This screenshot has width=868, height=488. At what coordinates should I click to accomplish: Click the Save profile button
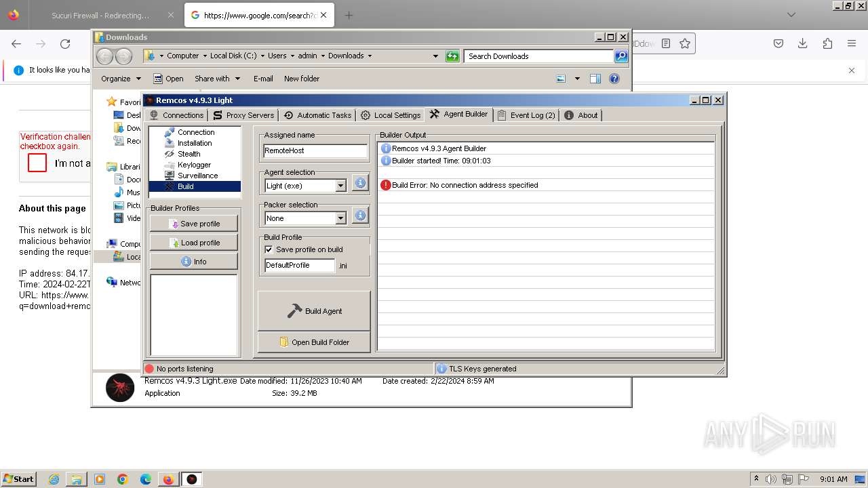pos(194,224)
